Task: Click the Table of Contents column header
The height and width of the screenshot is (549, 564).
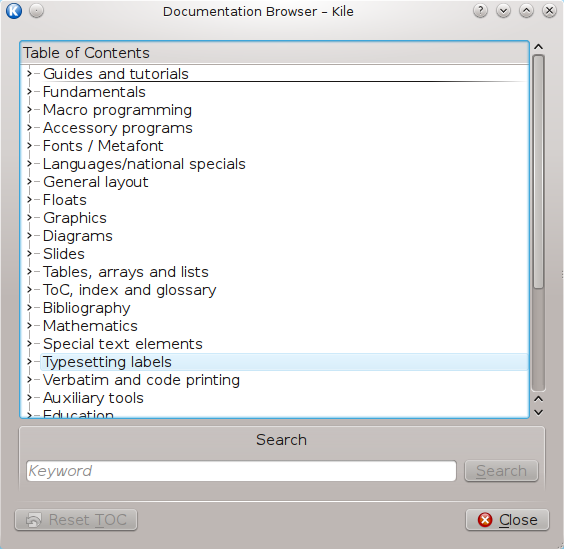Action: click(x=274, y=53)
